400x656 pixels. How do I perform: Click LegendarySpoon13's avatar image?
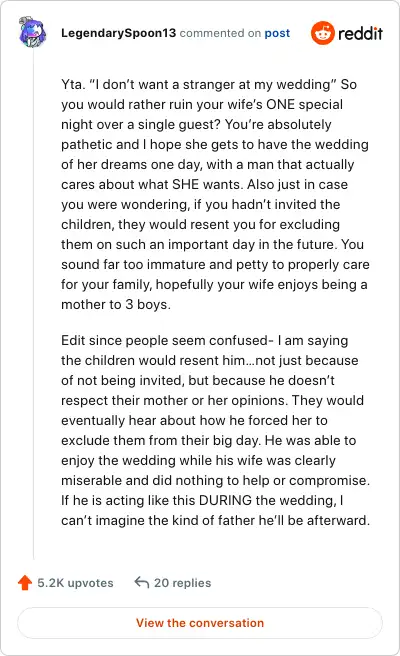click(x=32, y=32)
